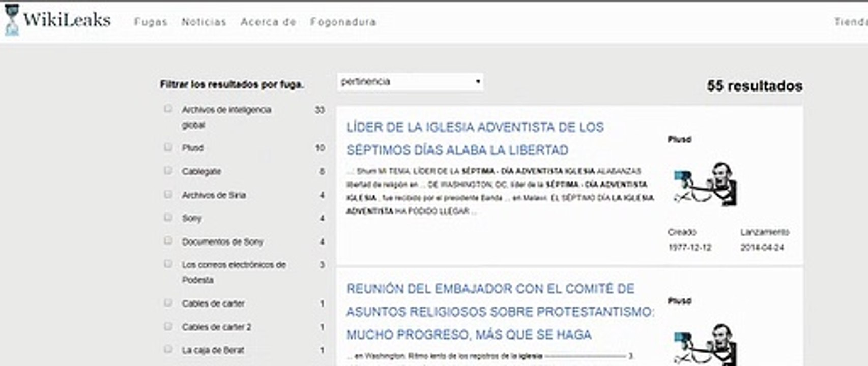
Task: Click the Plusd label of the first result
Action: pos(679,139)
